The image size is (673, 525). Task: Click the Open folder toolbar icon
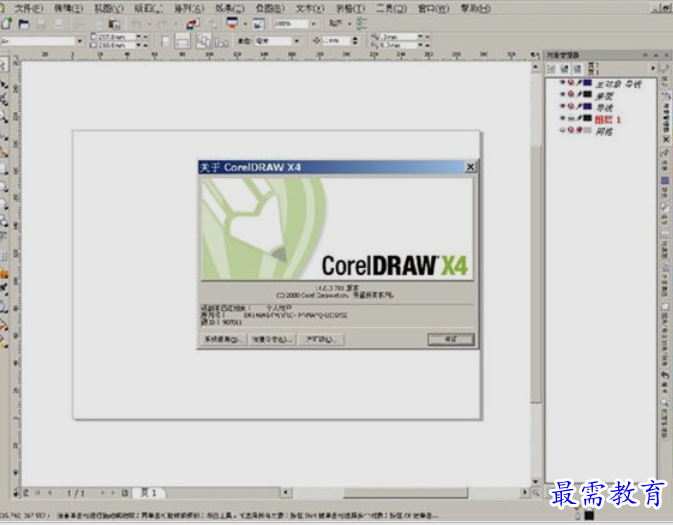(x=24, y=24)
